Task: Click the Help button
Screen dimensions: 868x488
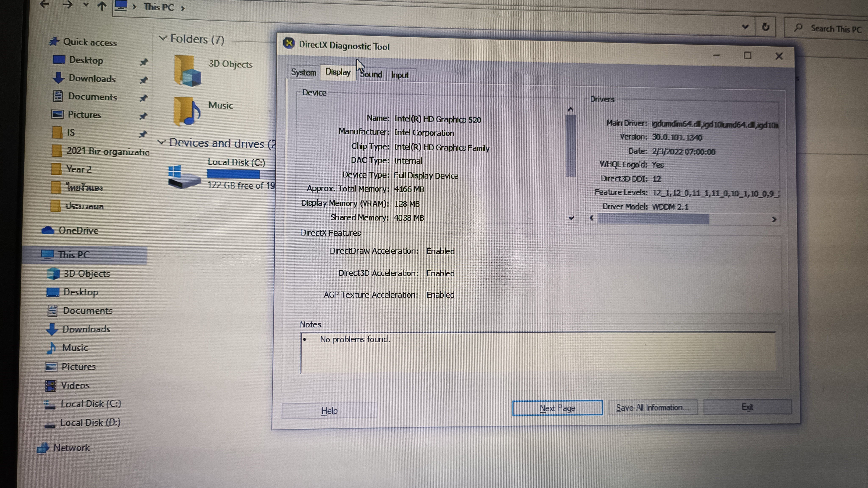Action: (329, 410)
